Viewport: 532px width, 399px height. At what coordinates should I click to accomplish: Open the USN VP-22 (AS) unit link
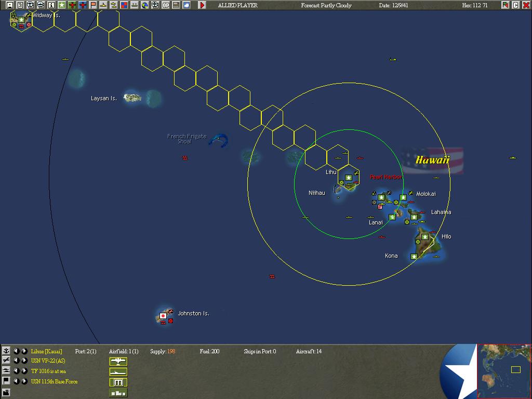pos(48,361)
